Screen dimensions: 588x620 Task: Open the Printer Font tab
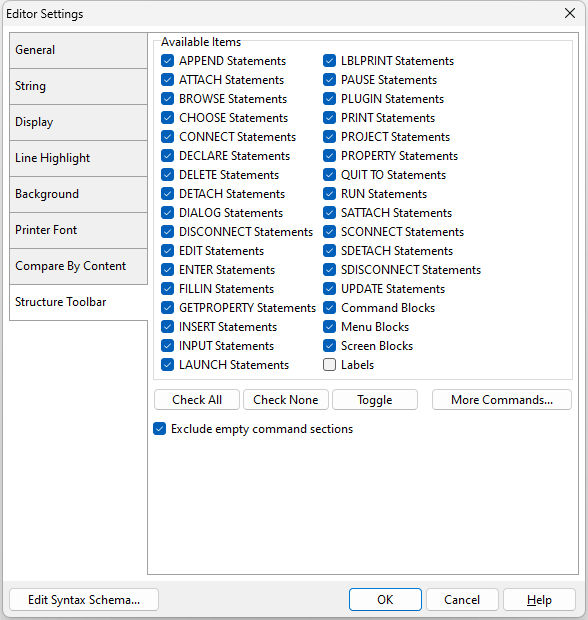pyautogui.click(x=78, y=230)
